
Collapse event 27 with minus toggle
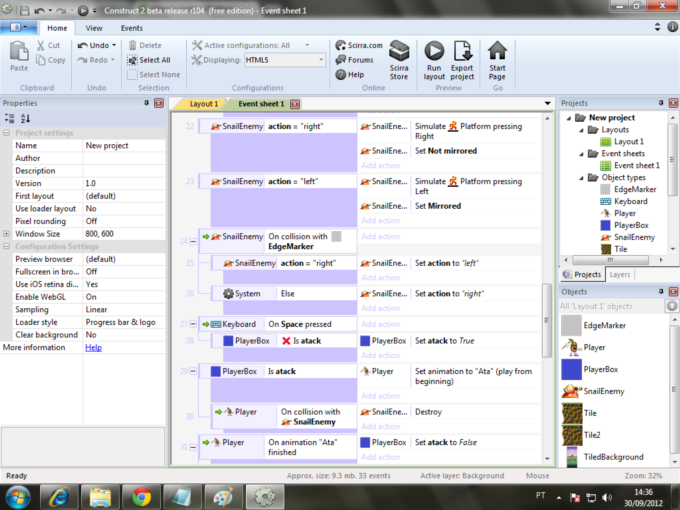pos(193,324)
